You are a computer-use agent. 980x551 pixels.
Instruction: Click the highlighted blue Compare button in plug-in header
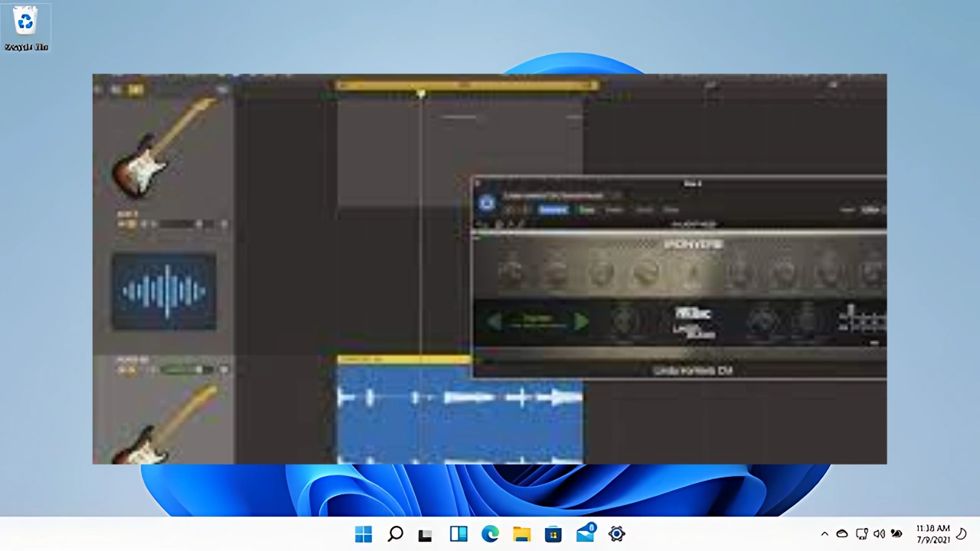(554, 210)
